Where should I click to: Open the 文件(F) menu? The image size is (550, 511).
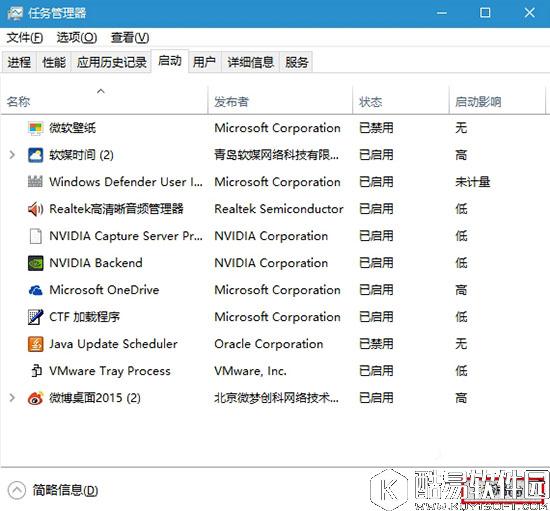[x=25, y=38]
